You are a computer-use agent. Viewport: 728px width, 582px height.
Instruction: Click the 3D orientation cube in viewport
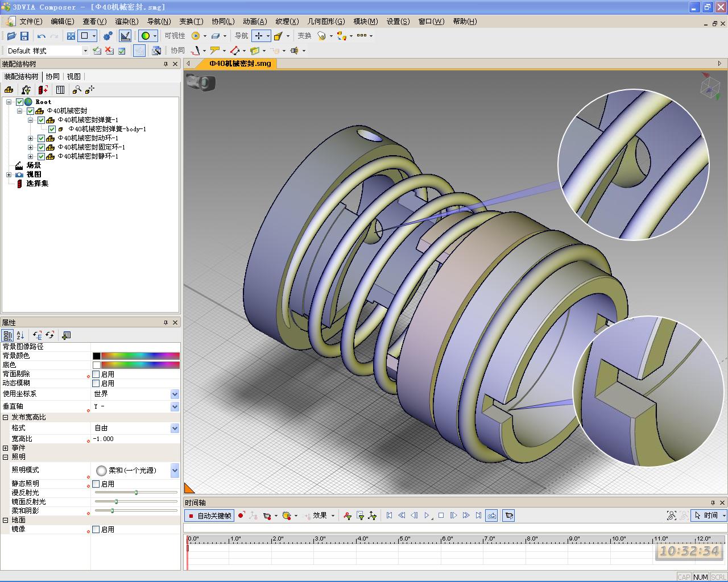pos(709,88)
